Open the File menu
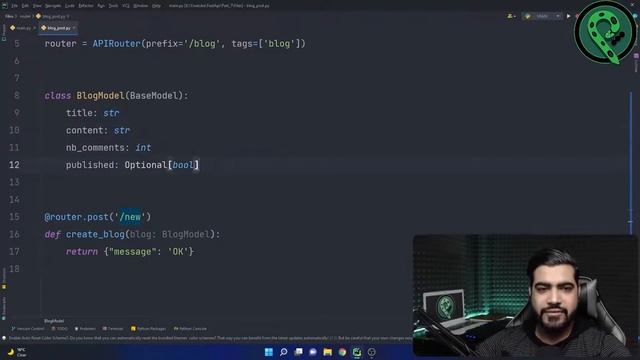 tap(14, 6)
